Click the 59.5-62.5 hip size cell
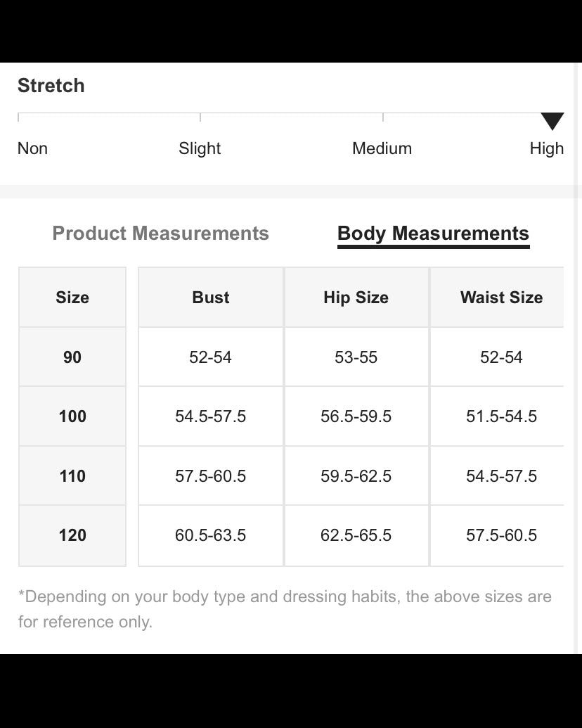 click(x=356, y=476)
